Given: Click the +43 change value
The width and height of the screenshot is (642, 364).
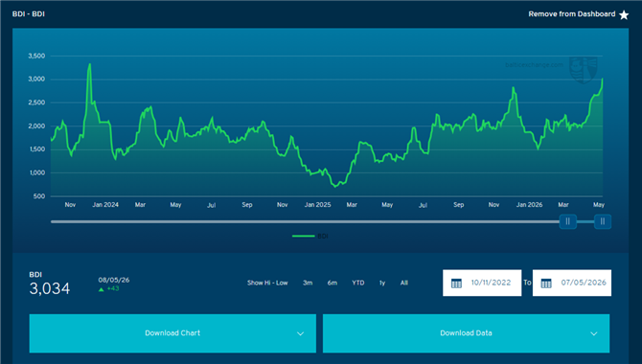Looking at the screenshot, I should (x=113, y=288).
